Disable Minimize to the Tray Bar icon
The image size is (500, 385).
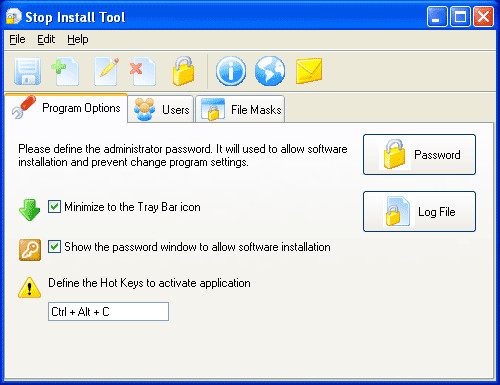click(x=54, y=207)
